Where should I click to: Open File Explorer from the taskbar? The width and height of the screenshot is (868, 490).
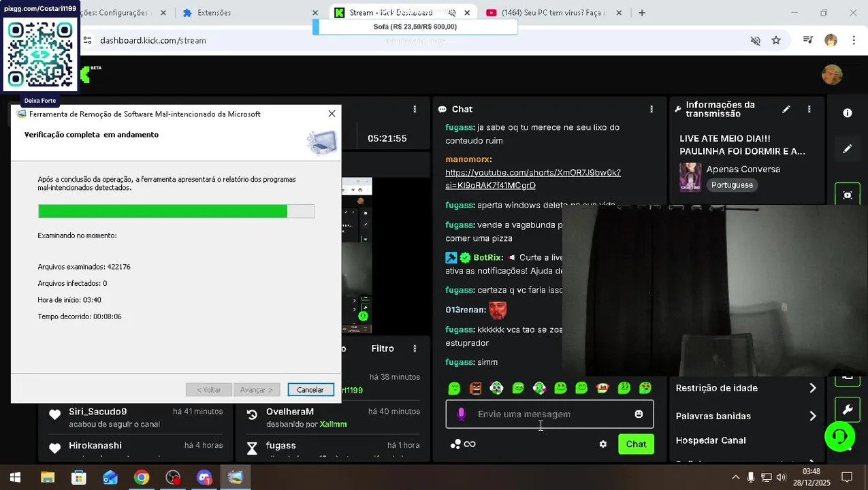click(x=47, y=478)
